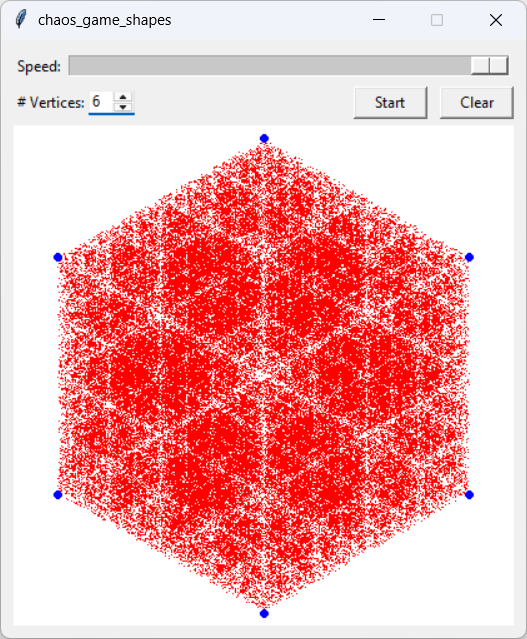Click the Start button
Viewport: 527px width, 639px height.
click(x=390, y=102)
